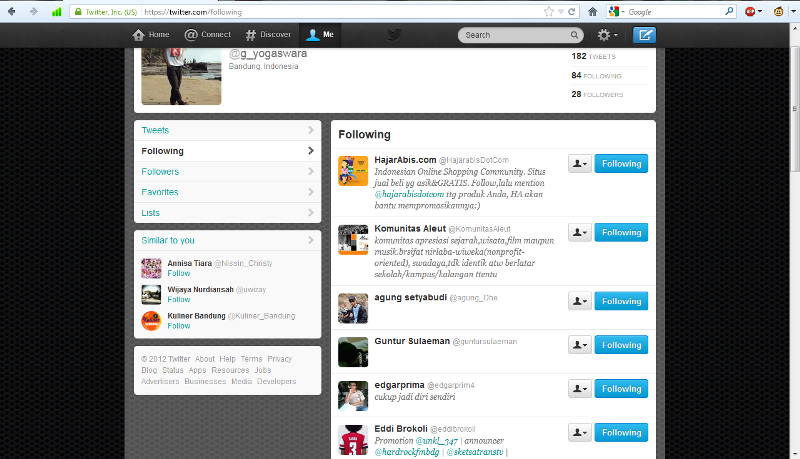
Task: Toggle Following button for Eddi Brokoli
Action: (621, 432)
